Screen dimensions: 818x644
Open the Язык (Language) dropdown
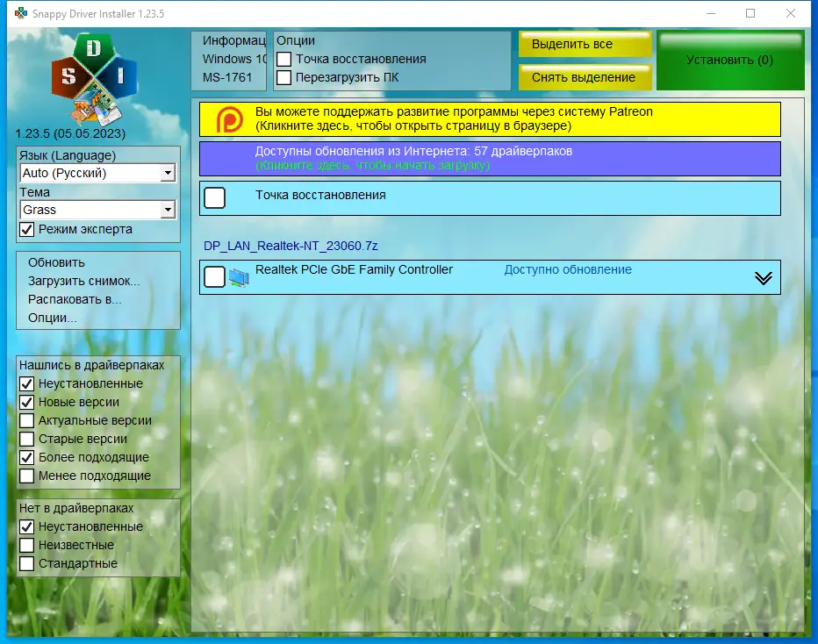97,173
